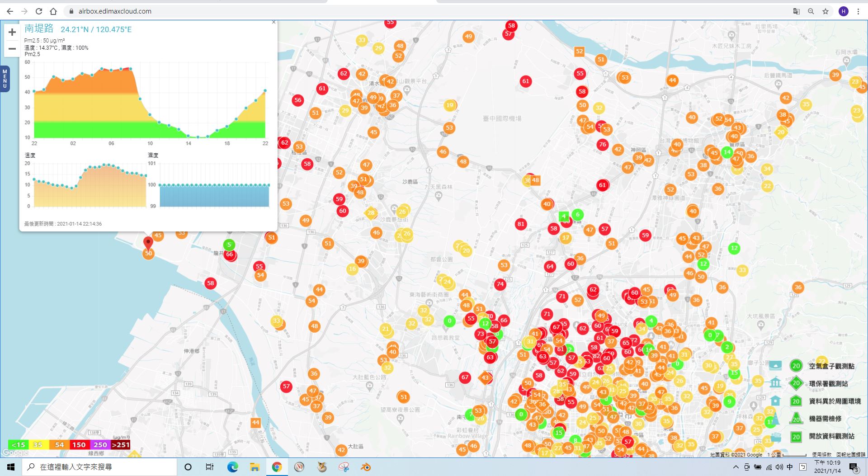Toggle 環保署觀測站 legend filter
Image resolution: width=868 pixels, height=476 pixels.
click(828, 384)
